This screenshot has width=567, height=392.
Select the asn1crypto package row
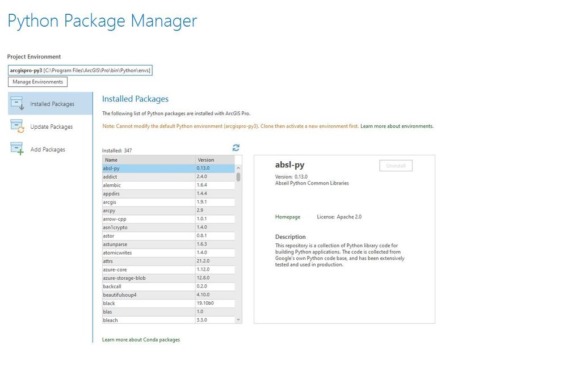pyautogui.click(x=169, y=227)
